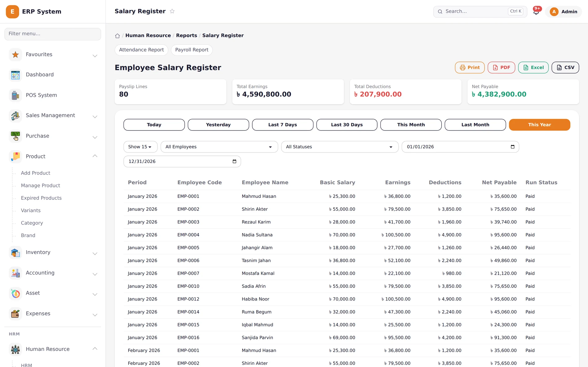The height and width of the screenshot is (367, 588).
Task: Open the All Statuses dropdown
Action: pyautogui.click(x=339, y=147)
